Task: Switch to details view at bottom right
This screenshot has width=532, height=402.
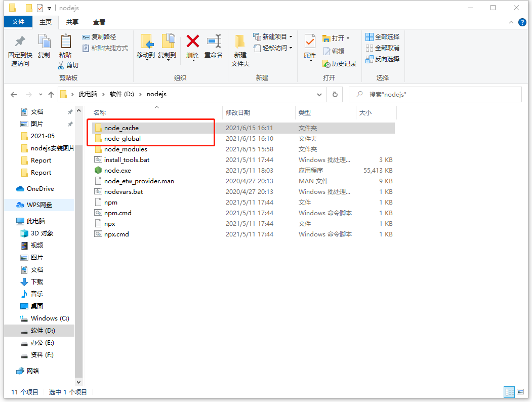Action: coord(509,392)
